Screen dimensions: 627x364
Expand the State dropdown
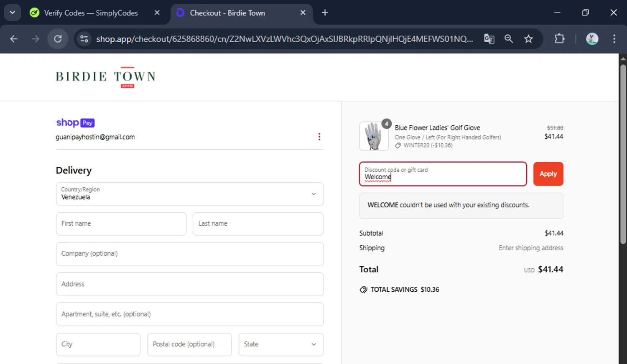click(281, 344)
